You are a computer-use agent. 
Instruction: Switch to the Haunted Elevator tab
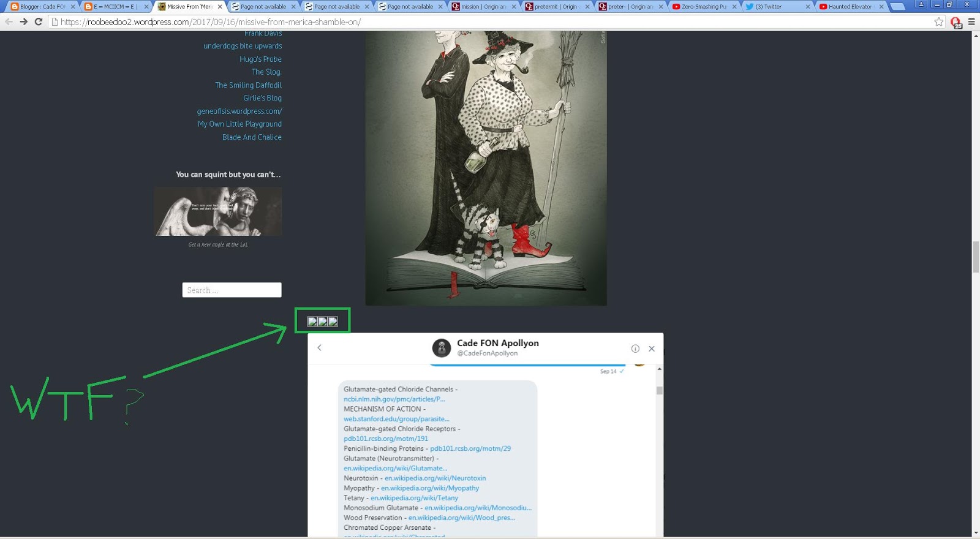pyautogui.click(x=850, y=7)
